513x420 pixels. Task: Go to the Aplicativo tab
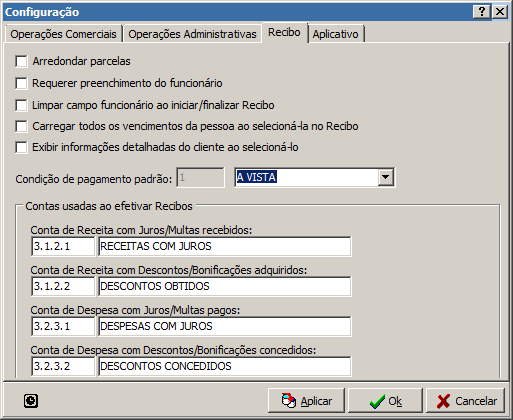(x=336, y=34)
